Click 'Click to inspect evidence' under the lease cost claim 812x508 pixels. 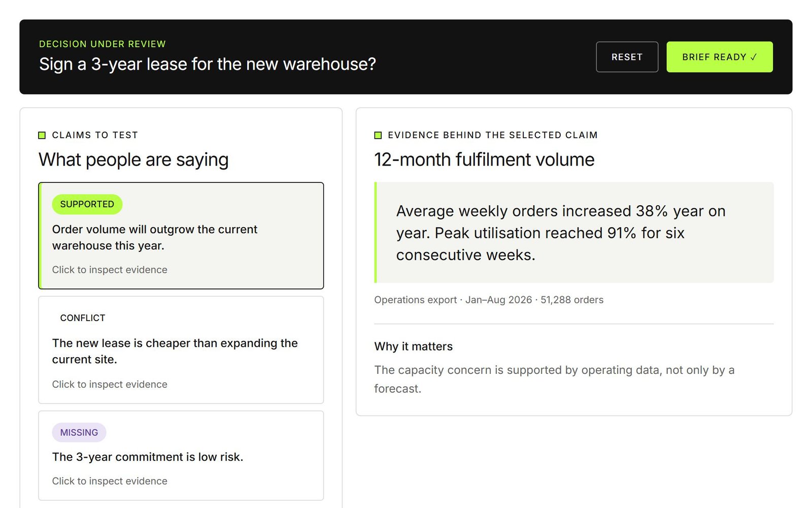tap(110, 385)
